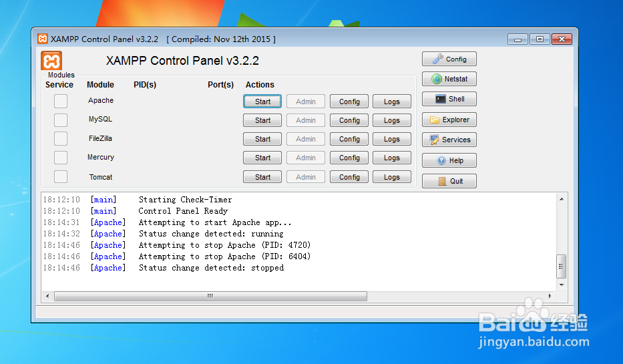Launch Shell from the terminal icon button
Screen dimensions: 623x364
(x=449, y=99)
